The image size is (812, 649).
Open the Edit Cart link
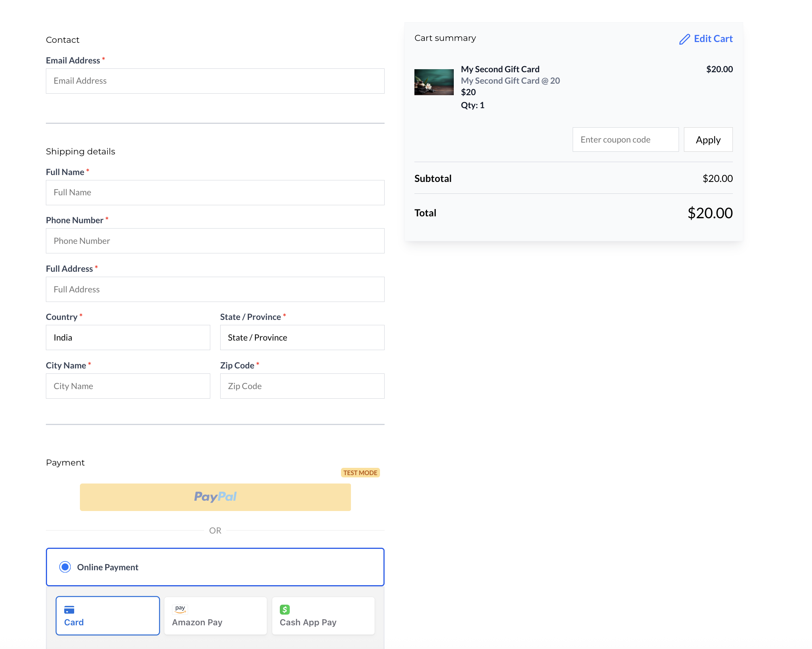coord(713,39)
